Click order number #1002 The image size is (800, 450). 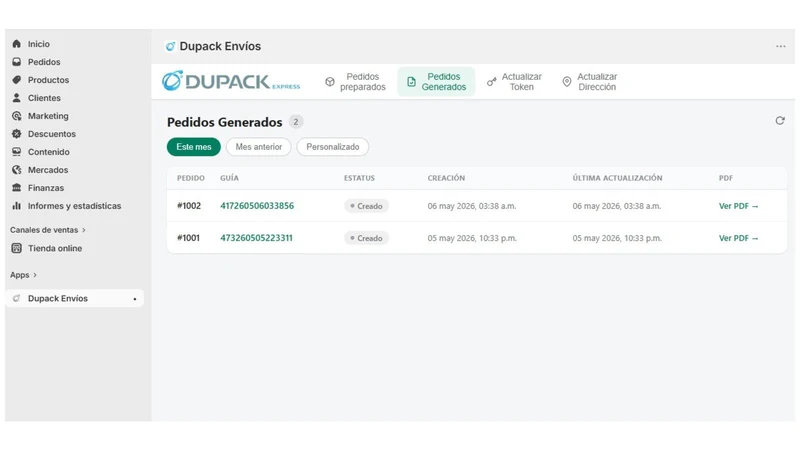(x=189, y=206)
